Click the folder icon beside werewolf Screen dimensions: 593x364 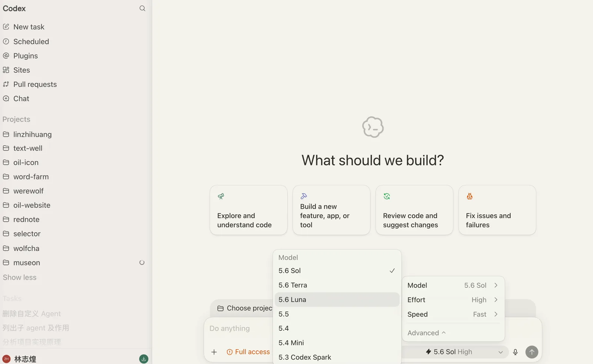pos(6,191)
